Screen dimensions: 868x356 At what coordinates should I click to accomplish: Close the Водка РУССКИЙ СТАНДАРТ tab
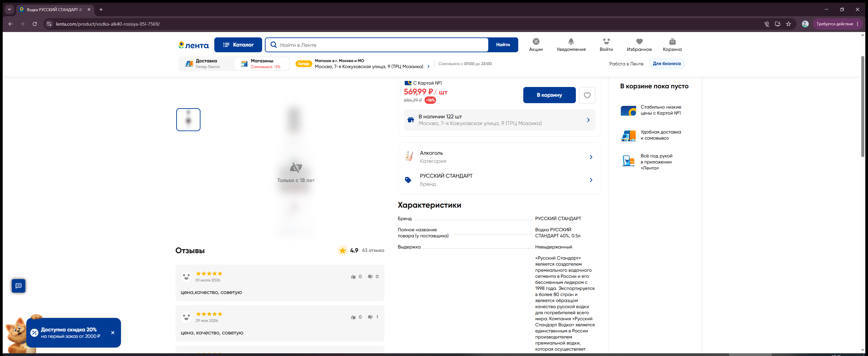89,9
